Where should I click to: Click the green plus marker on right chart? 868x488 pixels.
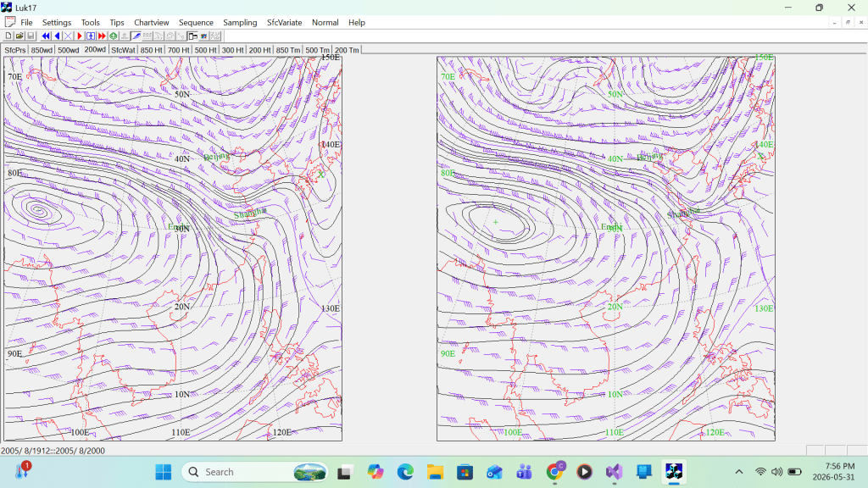(495, 222)
